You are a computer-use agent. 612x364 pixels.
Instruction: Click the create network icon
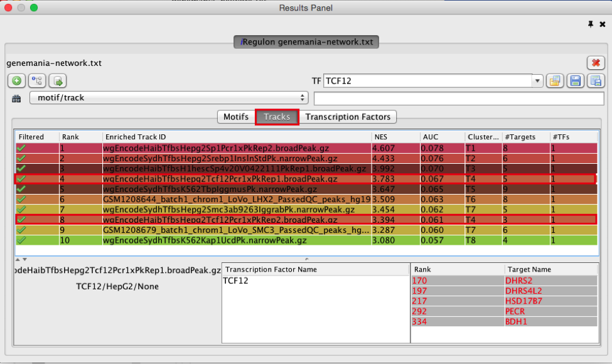pos(37,81)
